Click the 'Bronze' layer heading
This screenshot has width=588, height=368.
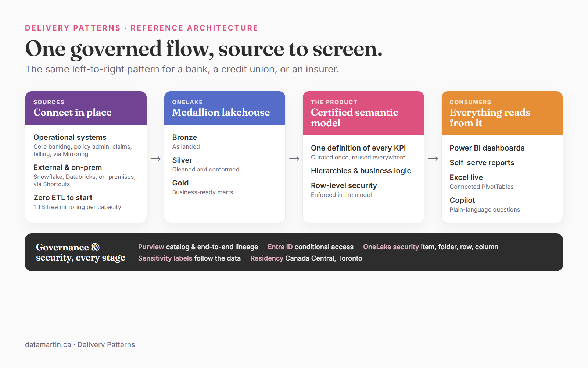(184, 137)
